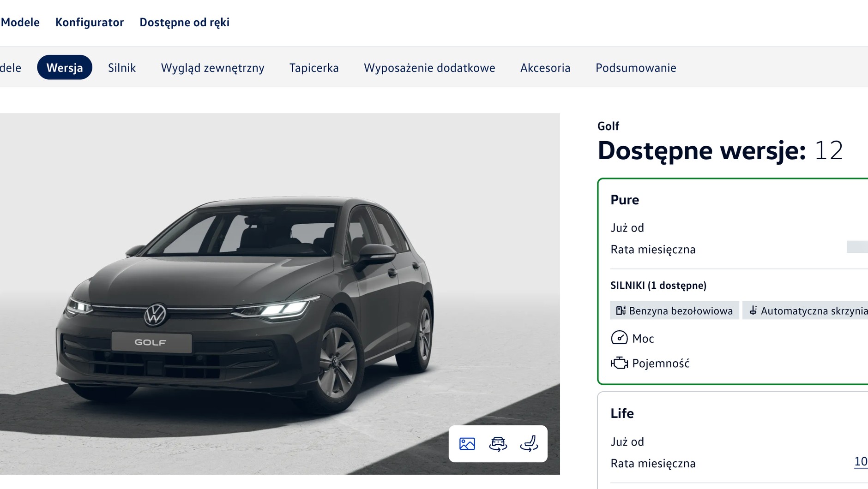Show interior seat view icon
The image size is (868, 489).
coord(529,444)
